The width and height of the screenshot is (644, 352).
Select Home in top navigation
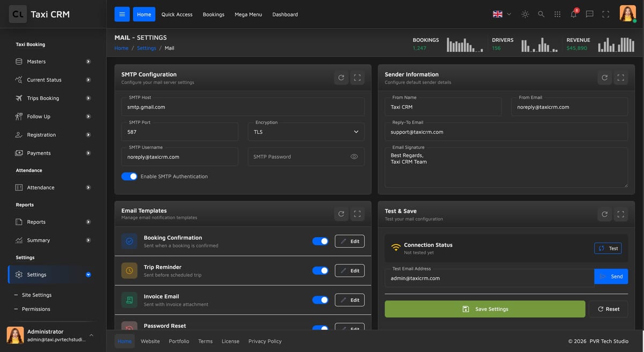[x=144, y=14]
